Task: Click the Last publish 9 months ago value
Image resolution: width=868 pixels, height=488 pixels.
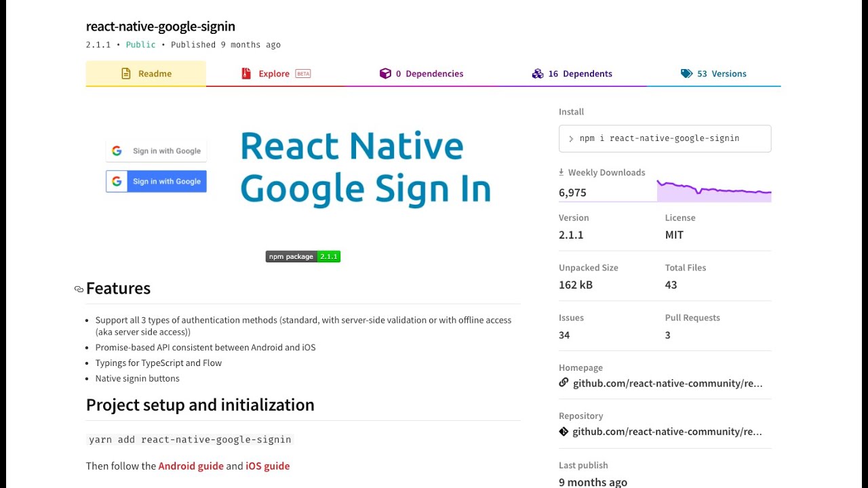Action: pos(593,483)
